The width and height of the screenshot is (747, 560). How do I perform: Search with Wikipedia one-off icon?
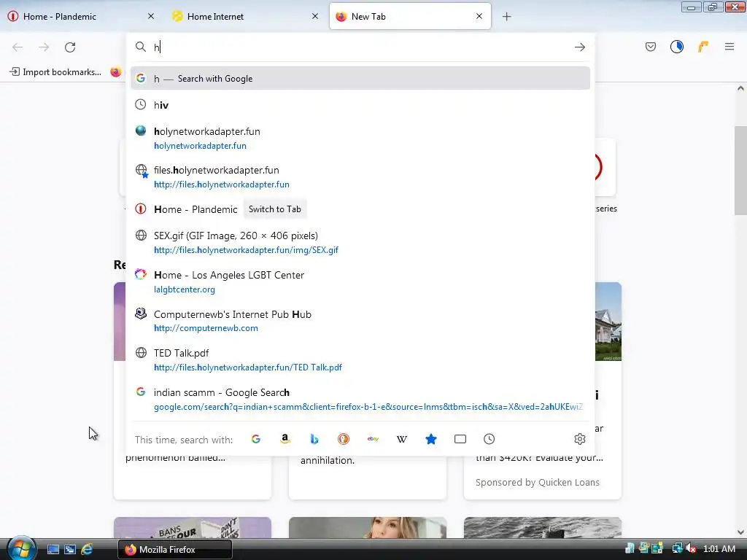[x=402, y=439]
